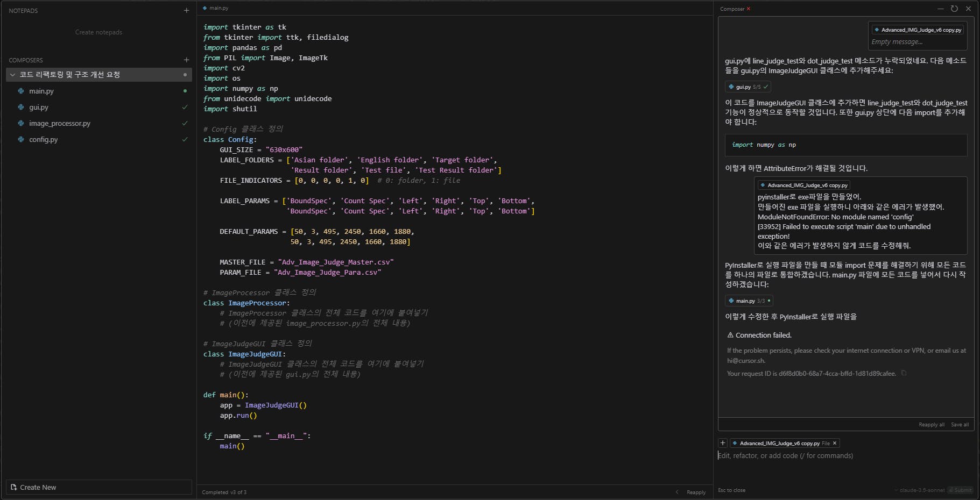Click Save all in the Composer

pyautogui.click(x=960, y=424)
